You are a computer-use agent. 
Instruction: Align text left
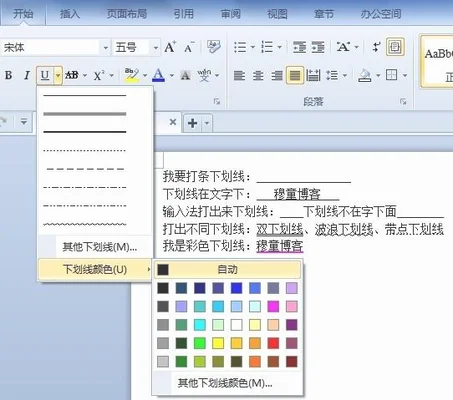[x=239, y=75]
